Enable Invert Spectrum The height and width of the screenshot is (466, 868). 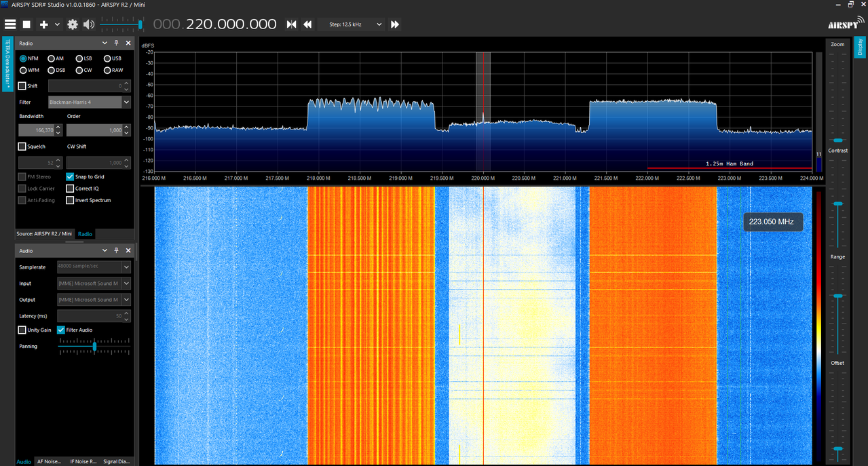click(x=70, y=200)
